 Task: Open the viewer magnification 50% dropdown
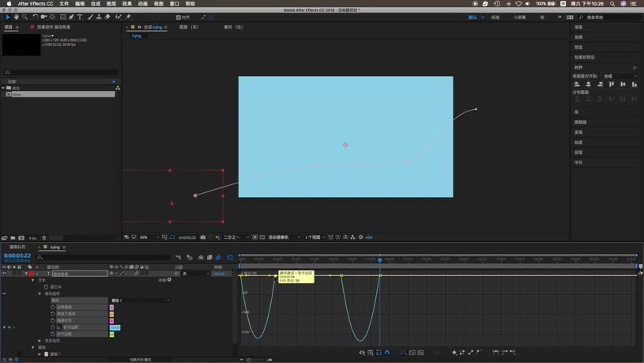(x=149, y=237)
